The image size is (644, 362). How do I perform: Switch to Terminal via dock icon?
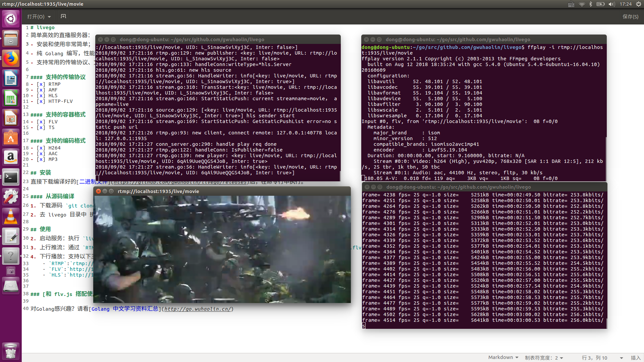[11, 177]
